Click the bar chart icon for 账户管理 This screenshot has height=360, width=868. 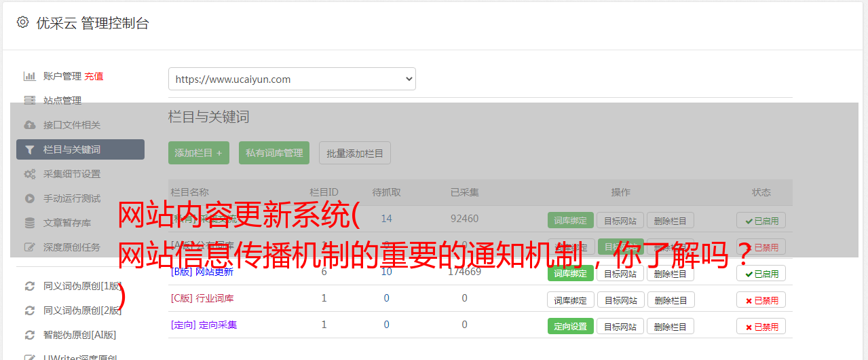pos(30,76)
